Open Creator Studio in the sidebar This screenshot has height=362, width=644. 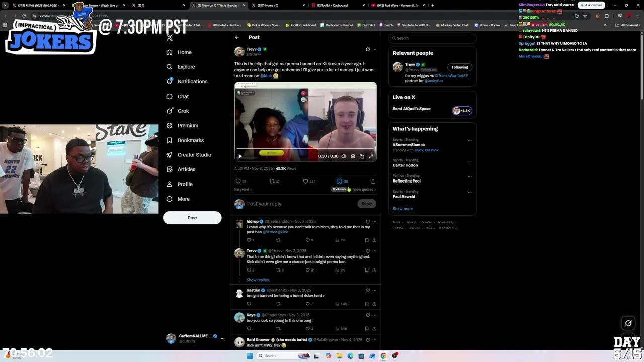pyautogui.click(x=189, y=155)
